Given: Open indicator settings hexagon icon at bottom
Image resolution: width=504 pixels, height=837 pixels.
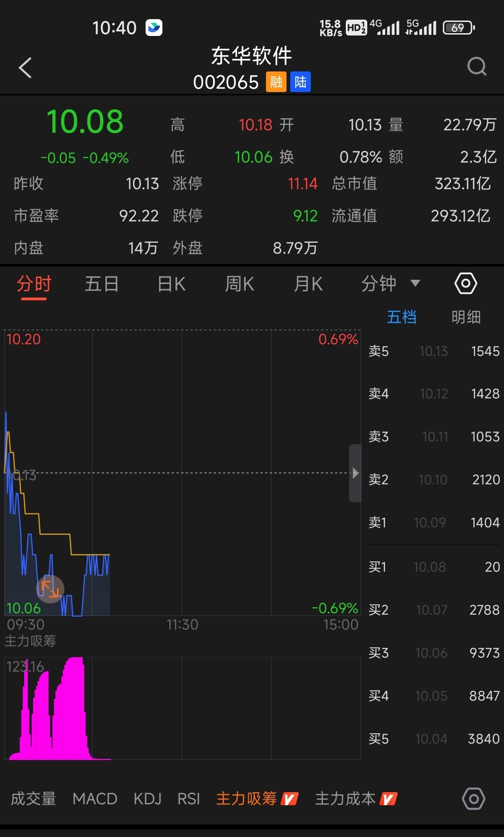Looking at the screenshot, I should [x=474, y=799].
